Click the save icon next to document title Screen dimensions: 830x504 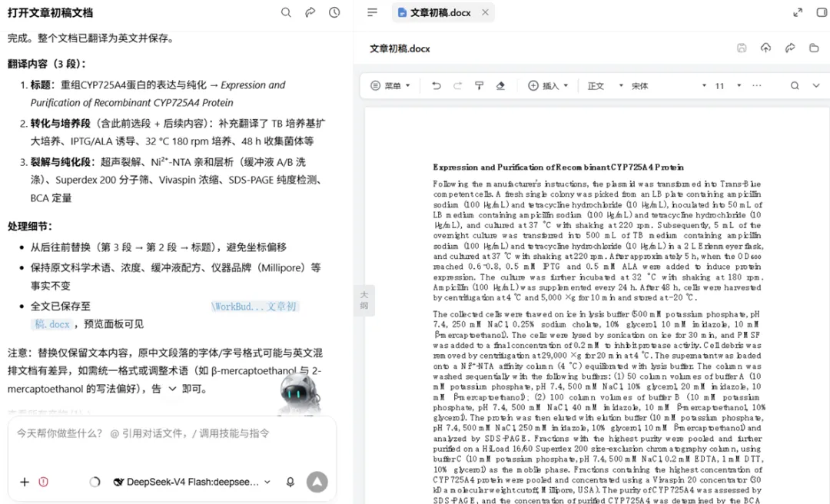tap(742, 48)
